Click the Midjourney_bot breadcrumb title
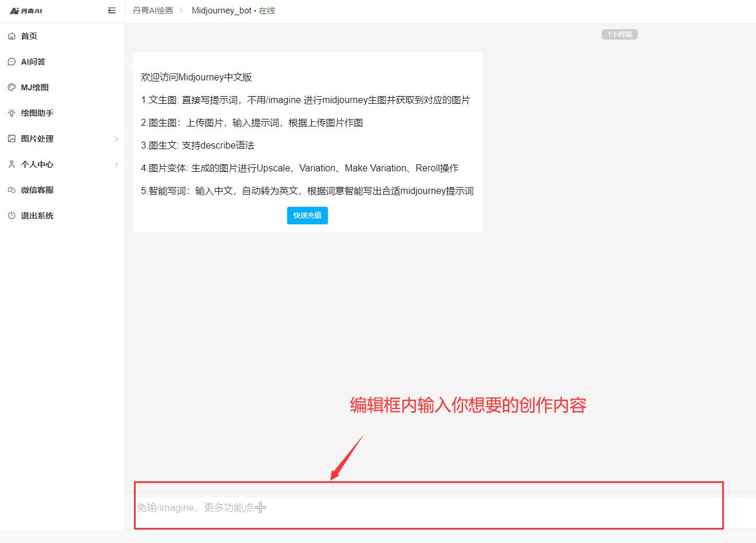756x543 pixels. tap(221, 10)
